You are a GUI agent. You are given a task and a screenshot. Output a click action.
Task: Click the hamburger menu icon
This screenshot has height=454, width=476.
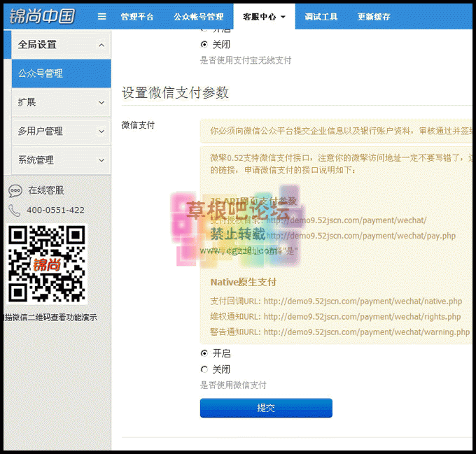[x=102, y=17]
